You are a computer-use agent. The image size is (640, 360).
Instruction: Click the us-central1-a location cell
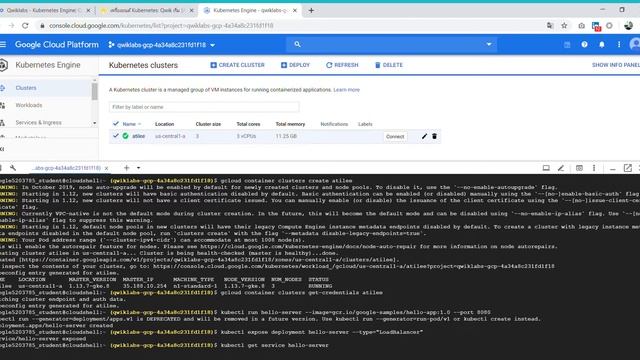tap(170, 136)
